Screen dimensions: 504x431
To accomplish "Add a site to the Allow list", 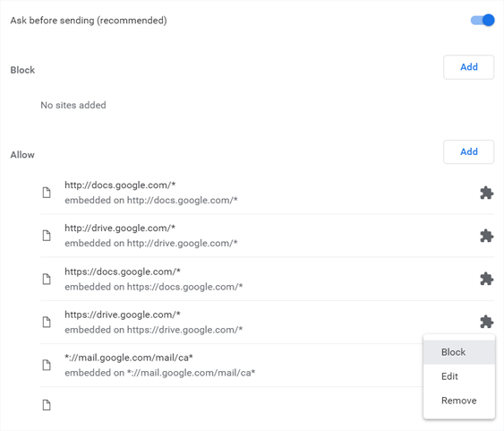I will click(x=469, y=151).
